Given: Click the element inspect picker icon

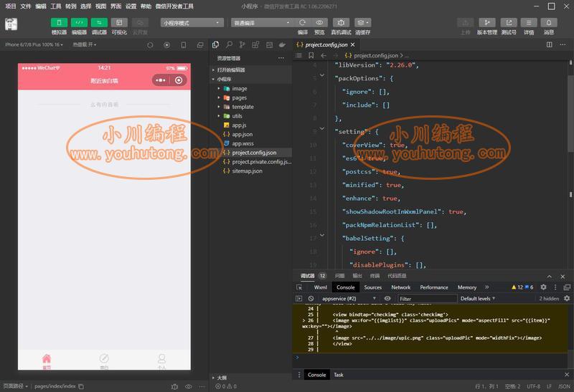Looking at the screenshot, I should (299, 287).
